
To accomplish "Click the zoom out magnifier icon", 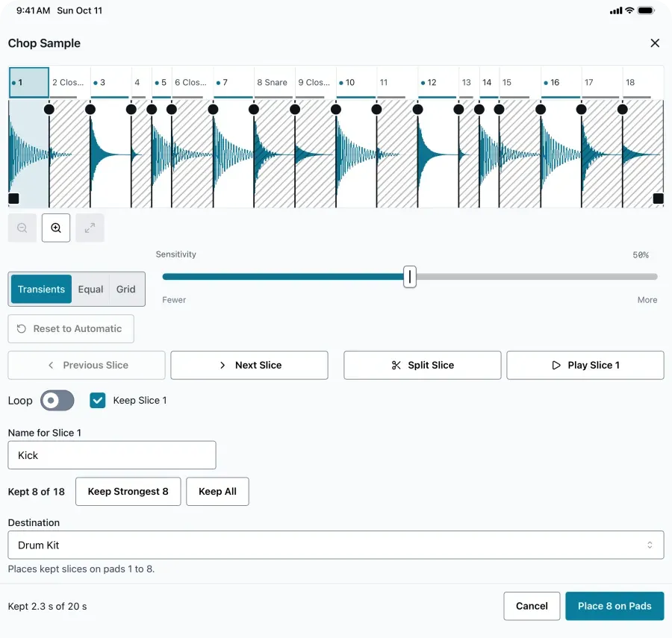I will 22,228.
